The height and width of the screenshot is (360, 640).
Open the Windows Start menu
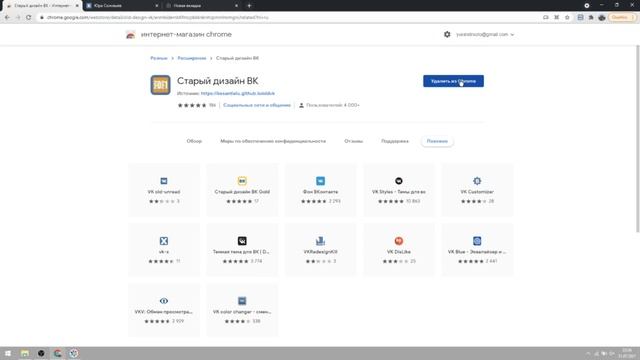pos(8,353)
